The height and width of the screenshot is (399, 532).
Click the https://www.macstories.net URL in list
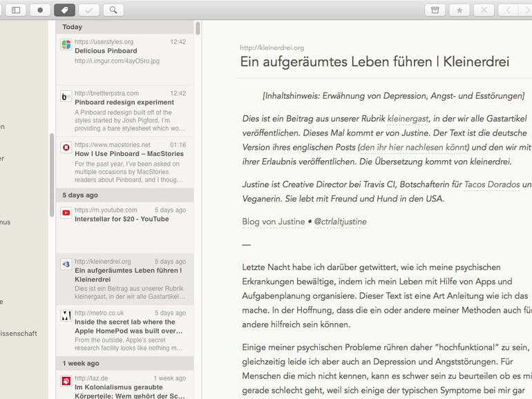point(113,145)
